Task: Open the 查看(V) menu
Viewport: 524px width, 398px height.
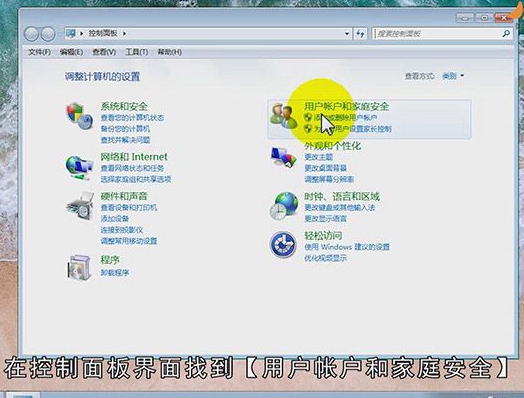Action: pyautogui.click(x=104, y=52)
